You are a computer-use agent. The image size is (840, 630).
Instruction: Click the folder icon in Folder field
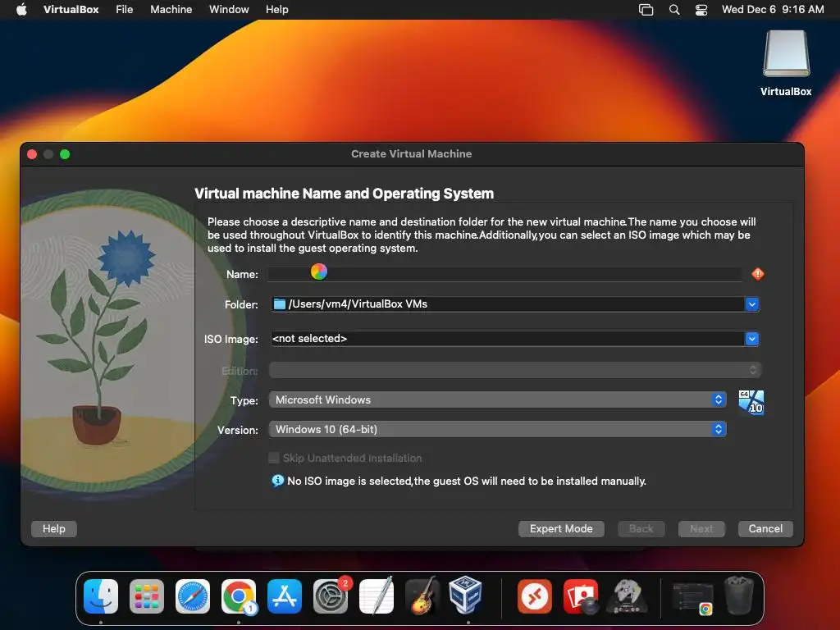279,304
